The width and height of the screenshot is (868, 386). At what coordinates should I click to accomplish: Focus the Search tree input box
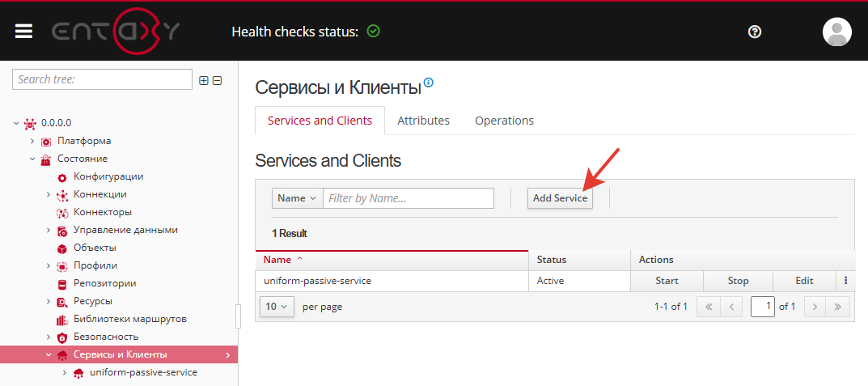(102, 79)
